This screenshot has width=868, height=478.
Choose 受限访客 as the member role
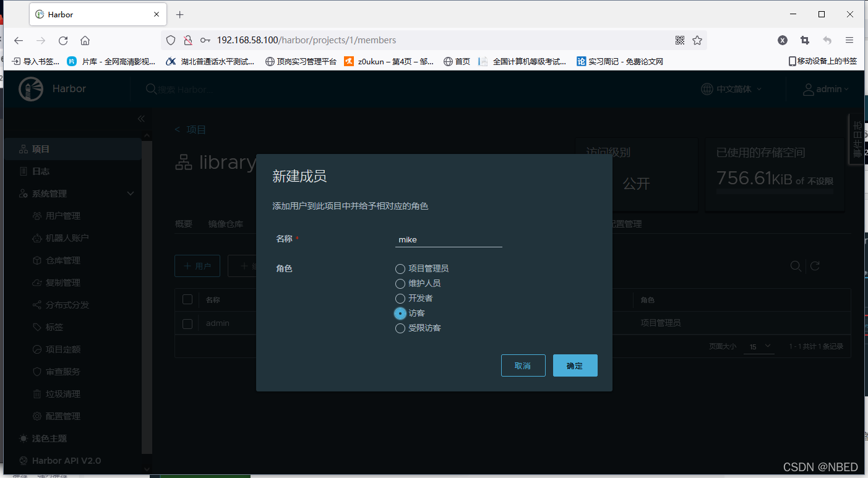(400, 328)
